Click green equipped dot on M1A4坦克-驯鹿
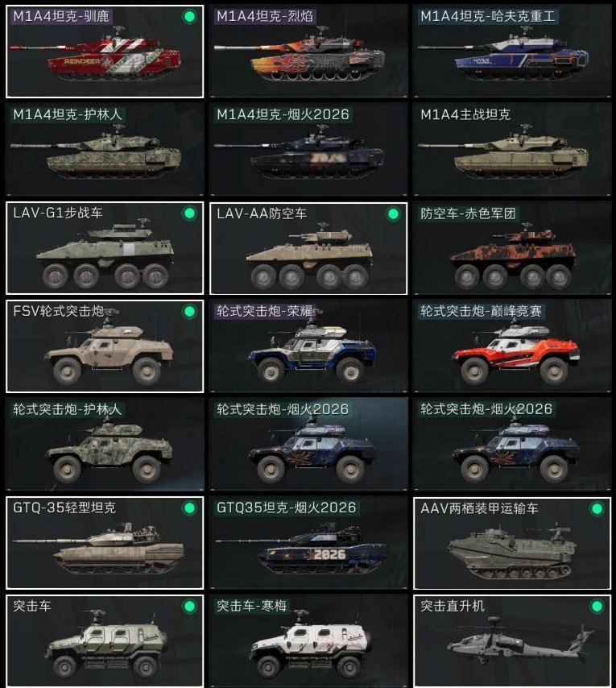 (189, 17)
